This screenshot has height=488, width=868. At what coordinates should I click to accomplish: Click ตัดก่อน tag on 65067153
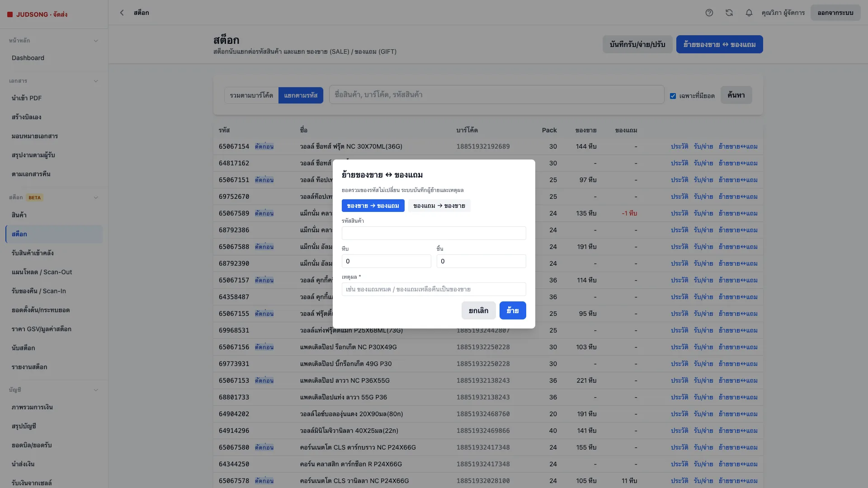point(264,380)
